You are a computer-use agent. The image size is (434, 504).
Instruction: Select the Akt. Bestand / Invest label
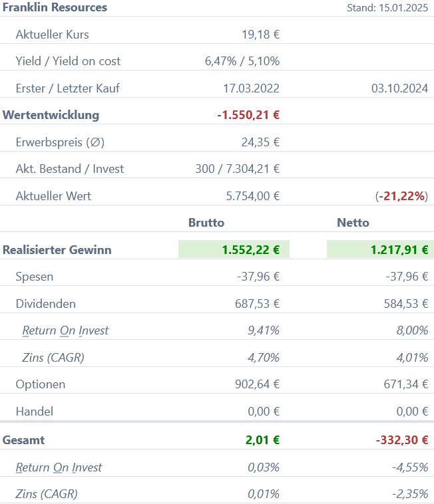point(69,169)
